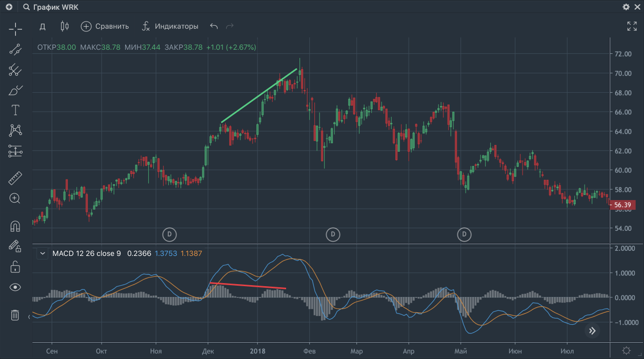Open widget settings gear icon
The width and height of the screenshot is (644, 359).
pos(626,7)
